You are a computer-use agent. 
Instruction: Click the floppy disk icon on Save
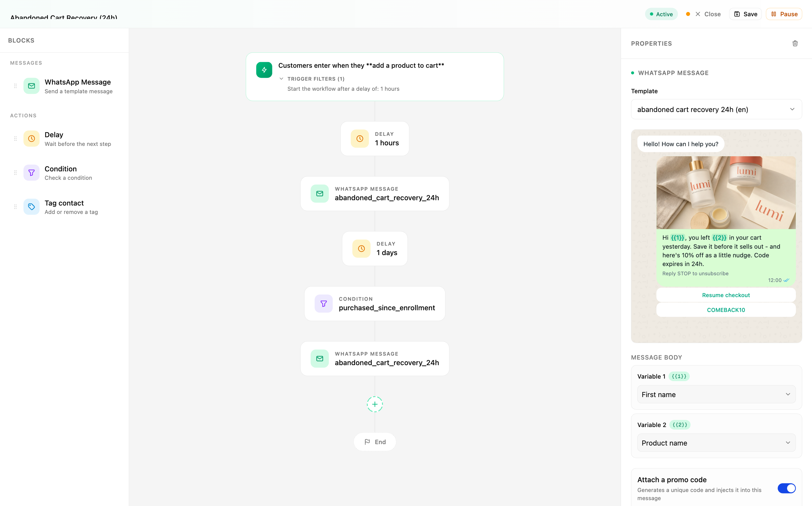[x=737, y=14]
